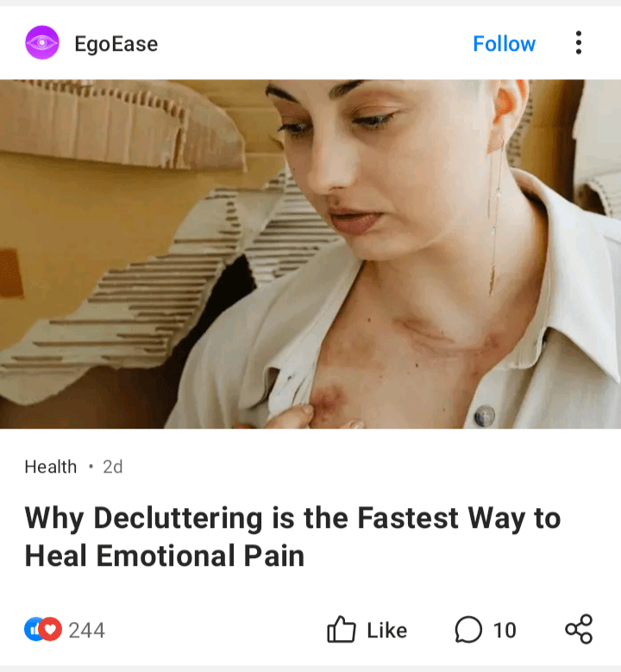Click the 2d post timestamp
The image size is (621, 672).
point(113,467)
